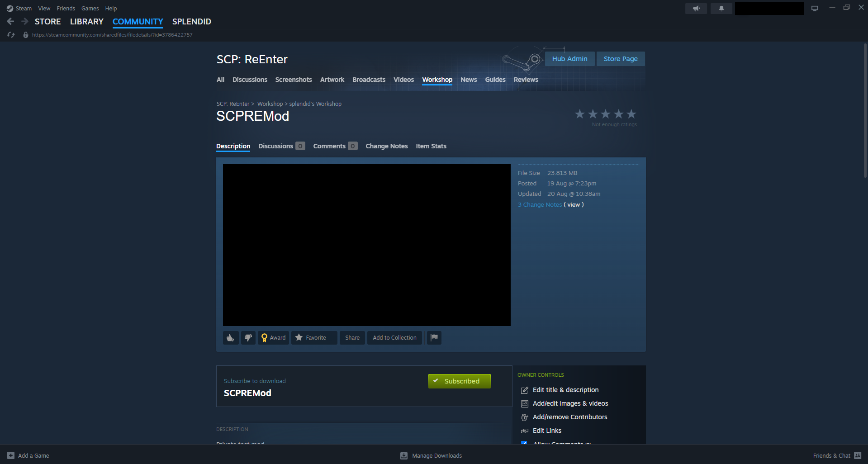Viewport: 868px width, 464px height.
Task: Open Reviews tab
Action: pyautogui.click(x=526, y=80)
